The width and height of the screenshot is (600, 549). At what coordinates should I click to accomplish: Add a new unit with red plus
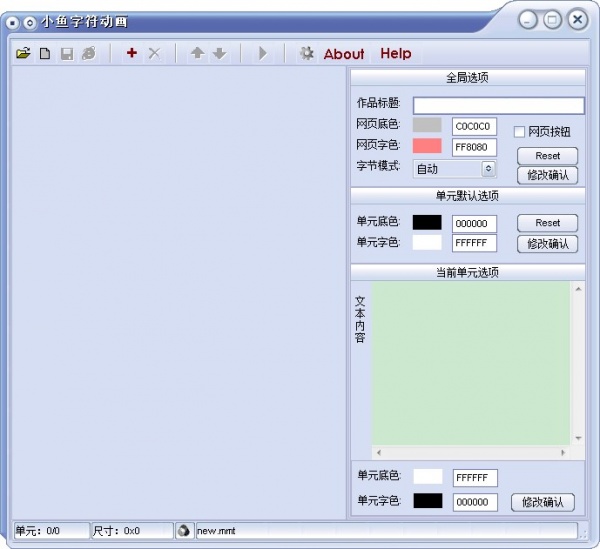click(132, 53)
